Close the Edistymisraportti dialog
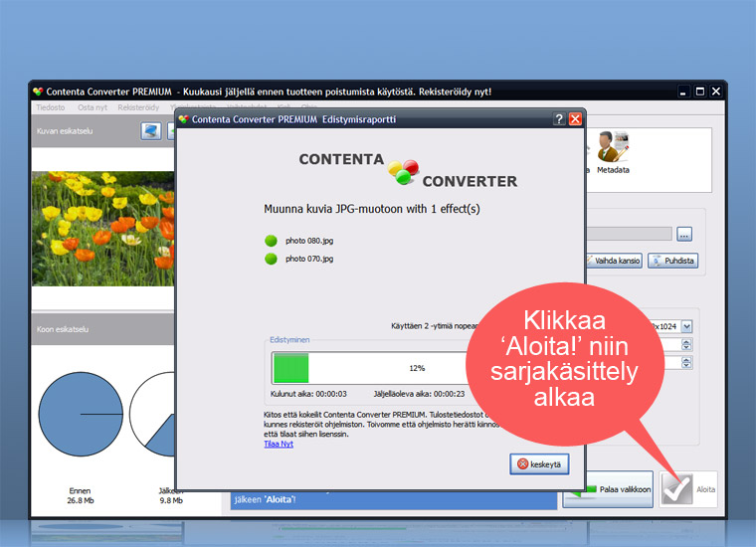The width and height of the screenshot is (756, 547). (x=575, y=119)
